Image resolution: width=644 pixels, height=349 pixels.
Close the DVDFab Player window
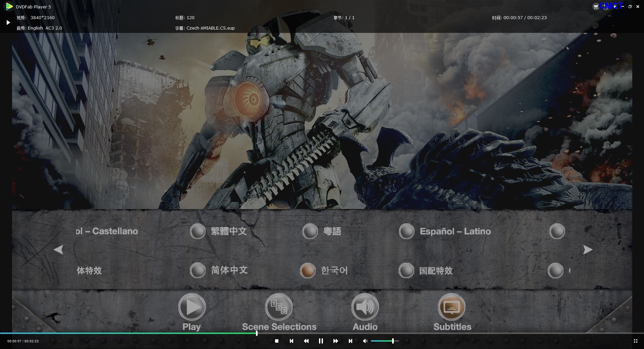point(638,7)
